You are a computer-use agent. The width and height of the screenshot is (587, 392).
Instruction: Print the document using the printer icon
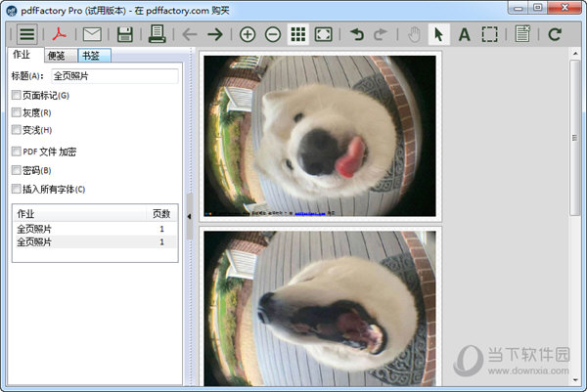click(x=157, y=34)
